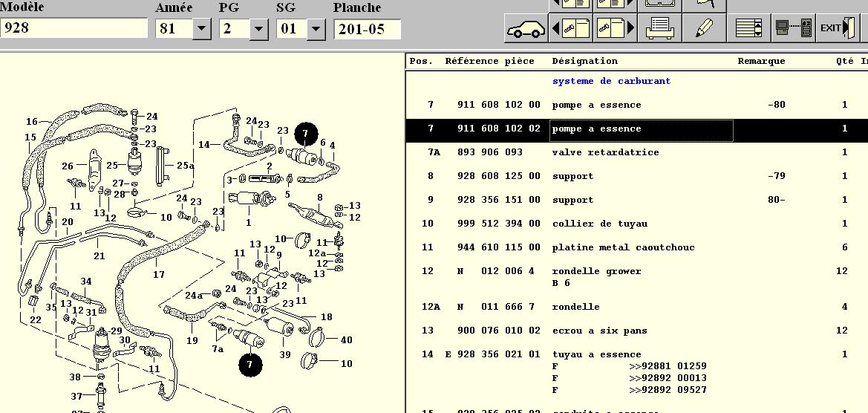Click diagram label 21 in the drawing

[x=99, y=256]
